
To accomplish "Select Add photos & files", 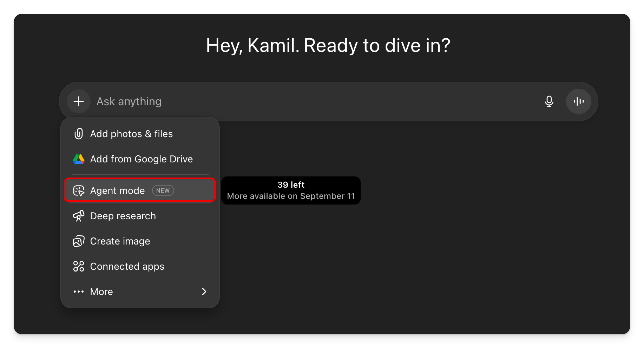I will point(131,134).
